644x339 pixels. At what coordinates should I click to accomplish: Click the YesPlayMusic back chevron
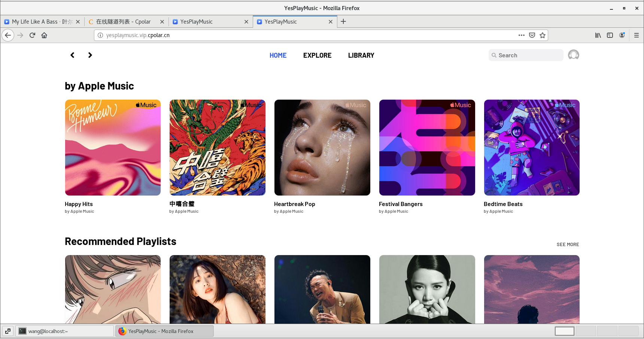72,55
